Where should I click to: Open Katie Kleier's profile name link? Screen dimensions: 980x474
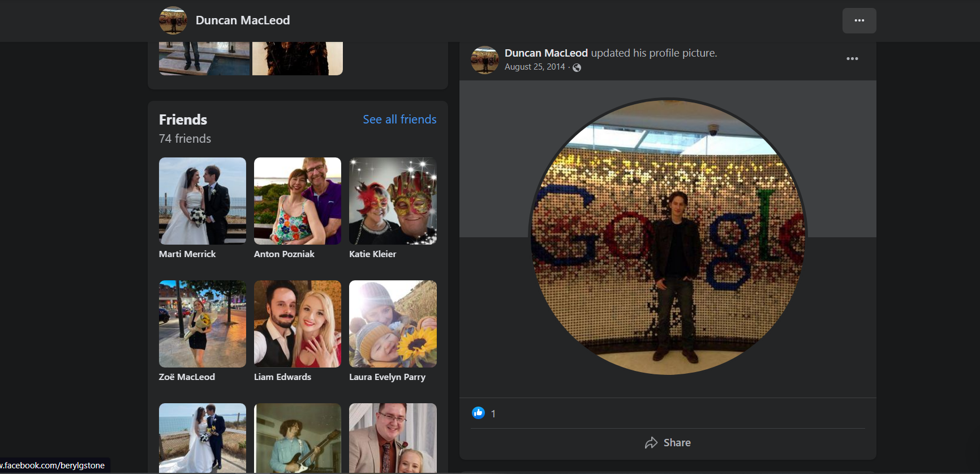[372, 254]
